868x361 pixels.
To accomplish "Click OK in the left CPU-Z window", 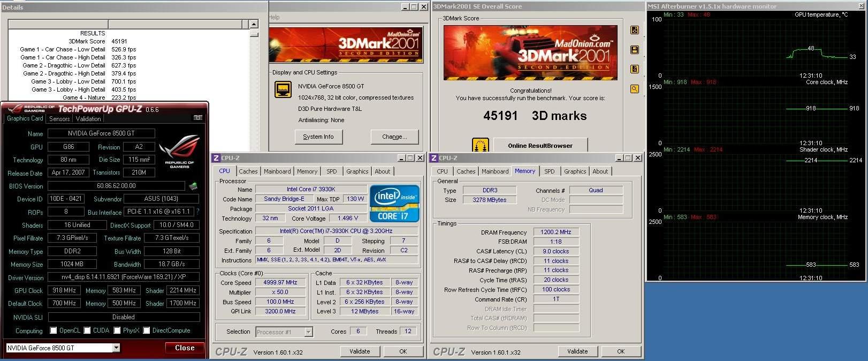I will click(403, 351).
